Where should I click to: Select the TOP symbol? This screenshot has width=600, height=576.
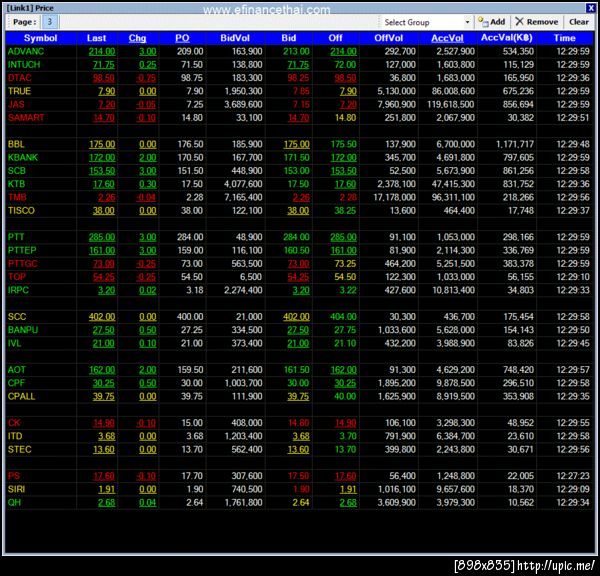tap(17, 277)
